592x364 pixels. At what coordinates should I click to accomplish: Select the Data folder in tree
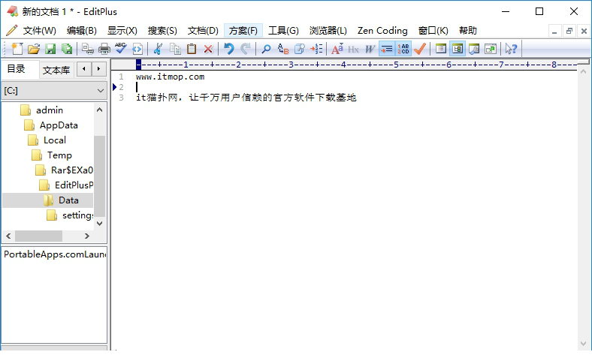click(68, 200)
